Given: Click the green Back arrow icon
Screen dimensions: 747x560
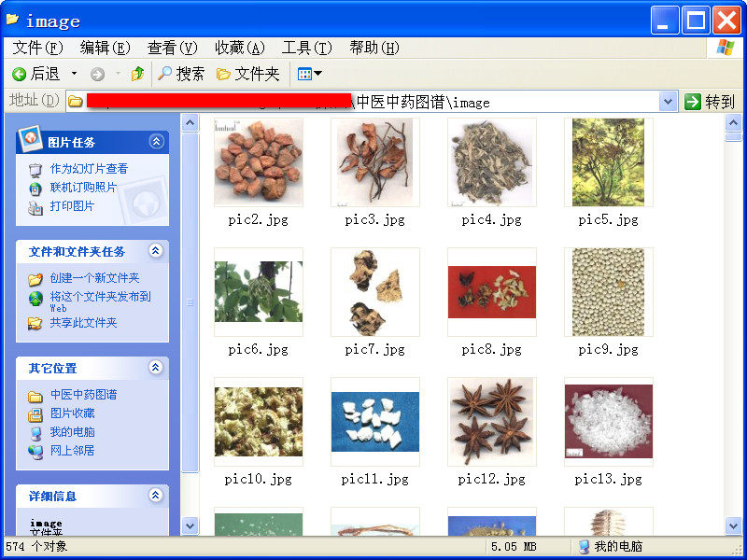Looking at the screenshot, I should point(19,74).
